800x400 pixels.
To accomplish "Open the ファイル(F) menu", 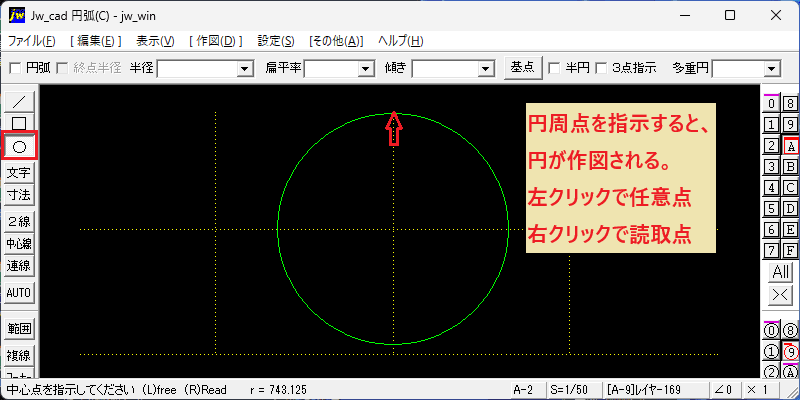I will pos(32,41).
